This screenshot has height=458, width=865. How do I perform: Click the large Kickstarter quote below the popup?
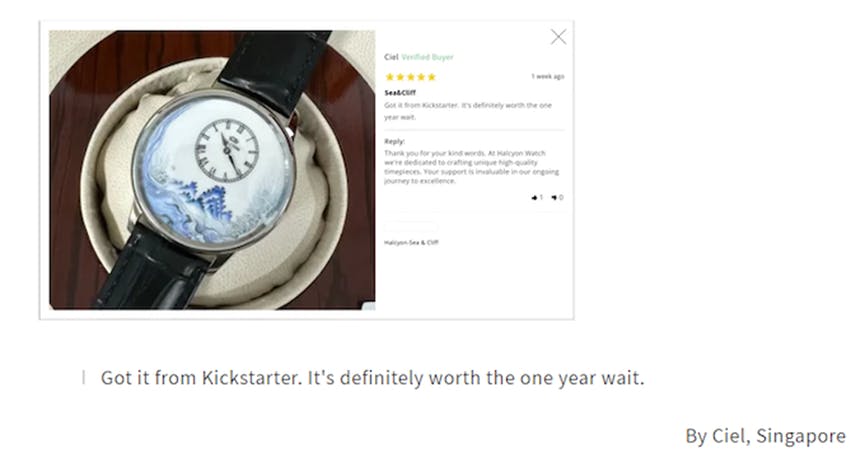point(372,378)
